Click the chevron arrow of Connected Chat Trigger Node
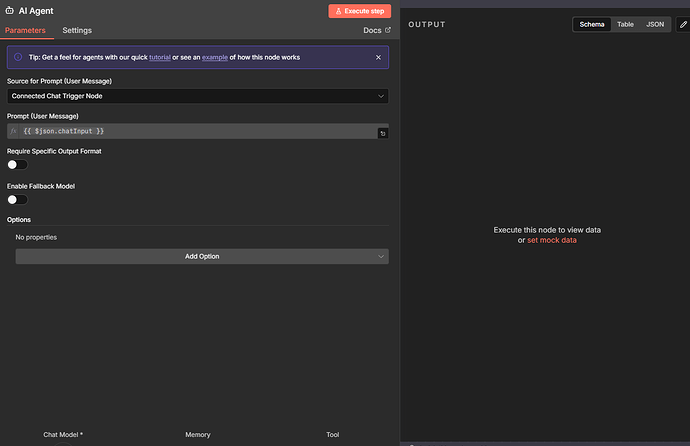 [x=381, y=96]
